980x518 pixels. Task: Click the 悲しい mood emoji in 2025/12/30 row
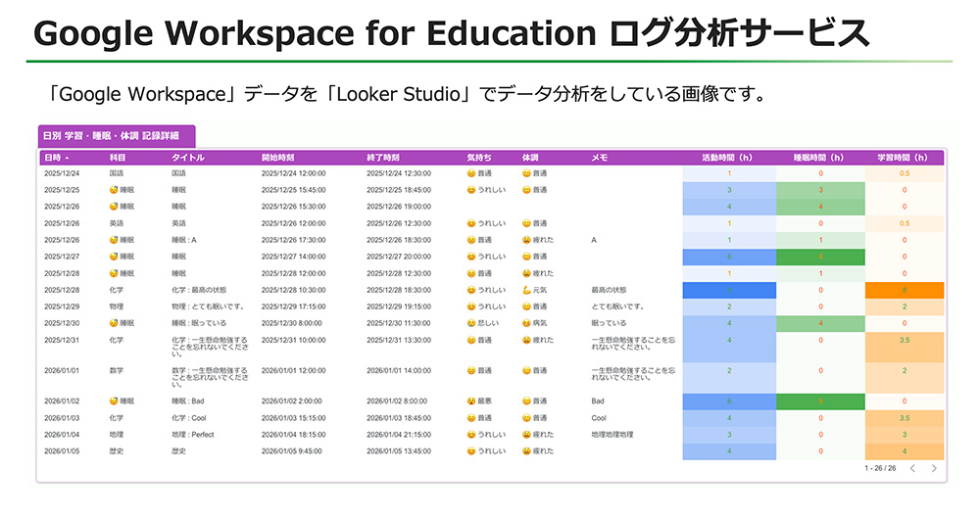point(471,322)
